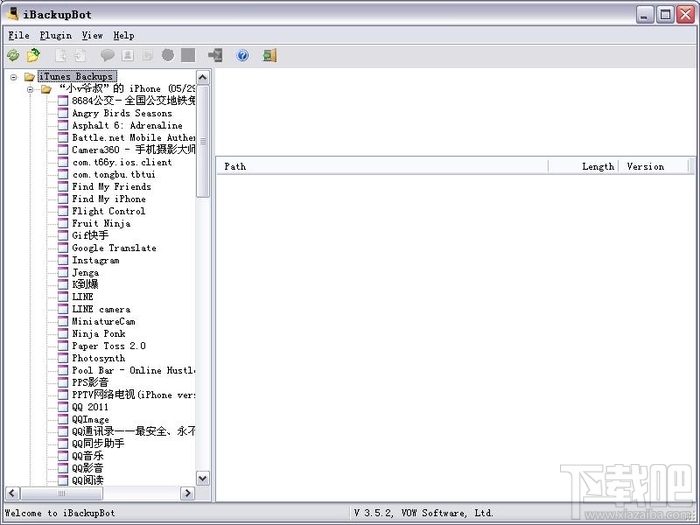
Task: Select the PPS影音 entry
Action: (90, 383)
